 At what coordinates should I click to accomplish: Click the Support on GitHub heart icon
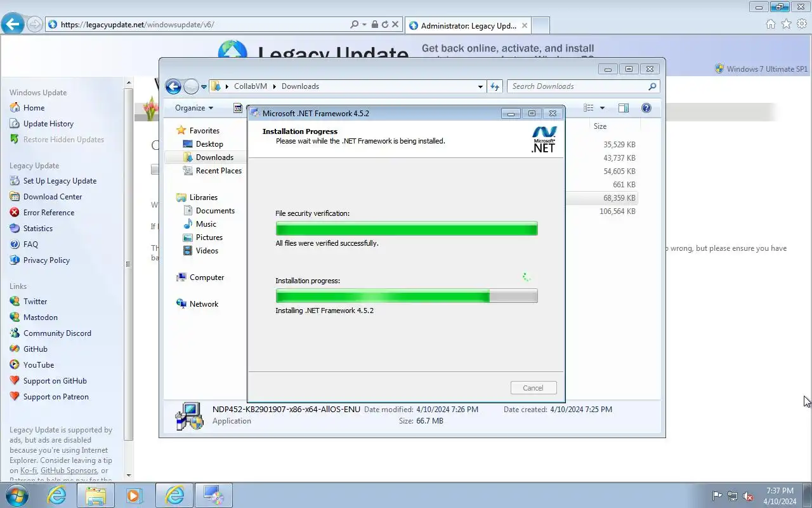pos(15,381)
